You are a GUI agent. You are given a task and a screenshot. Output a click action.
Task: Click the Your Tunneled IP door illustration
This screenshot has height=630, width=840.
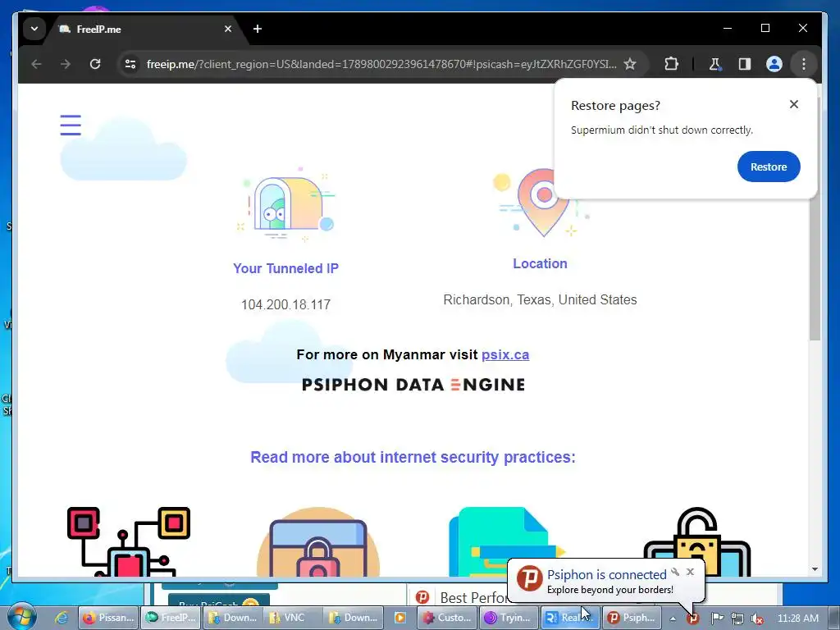coord(286,203)
